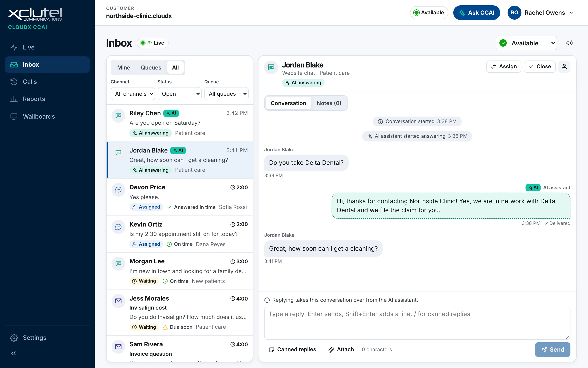Open the contact details person icon
Image resolution: width=588 pixels, height=368 pixels.
564,66
